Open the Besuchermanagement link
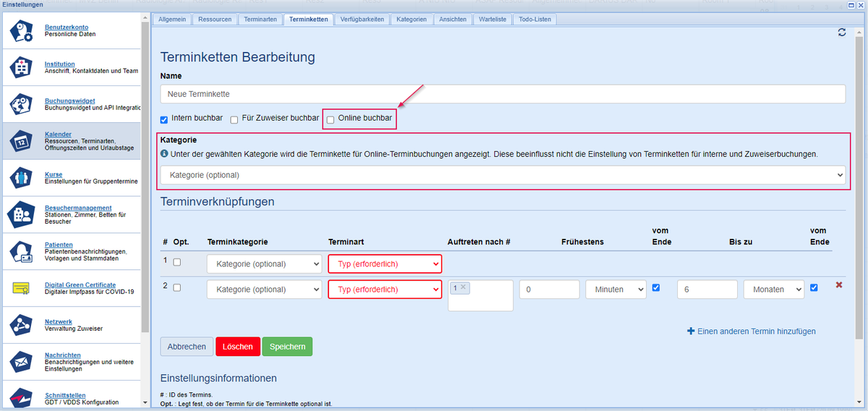 (78, 208)
